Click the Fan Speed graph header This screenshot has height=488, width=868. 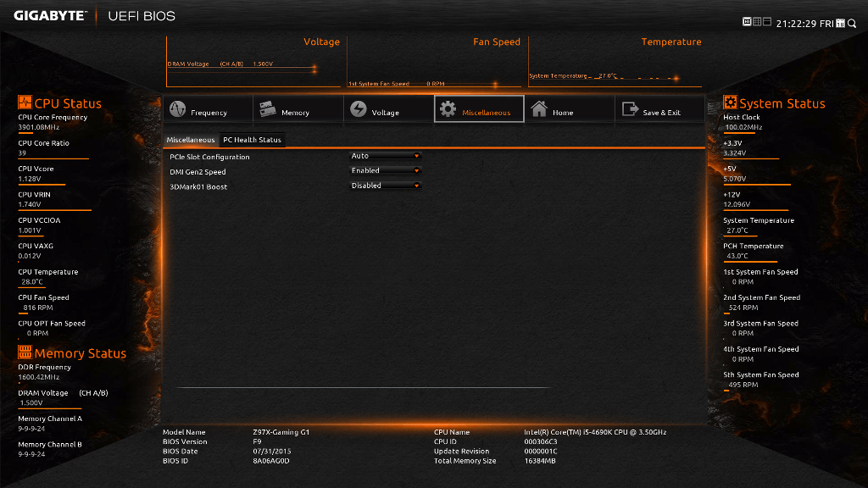(497, 42)
